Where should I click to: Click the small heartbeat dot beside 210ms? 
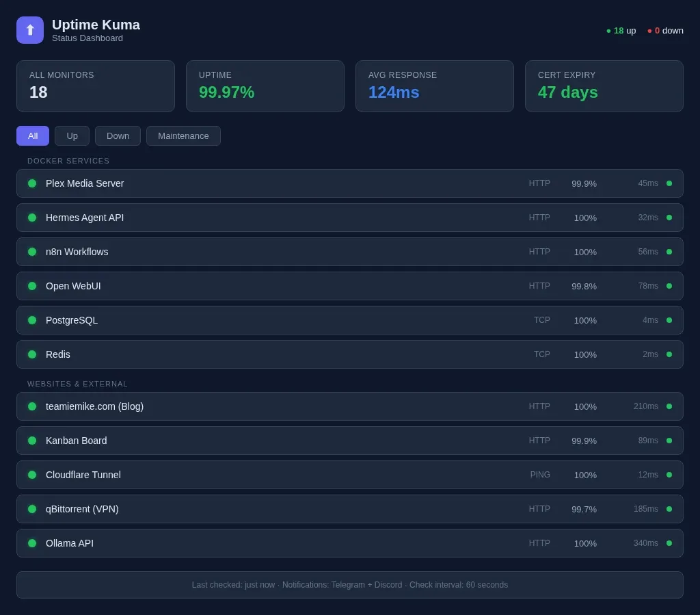[x=669, y=406]
